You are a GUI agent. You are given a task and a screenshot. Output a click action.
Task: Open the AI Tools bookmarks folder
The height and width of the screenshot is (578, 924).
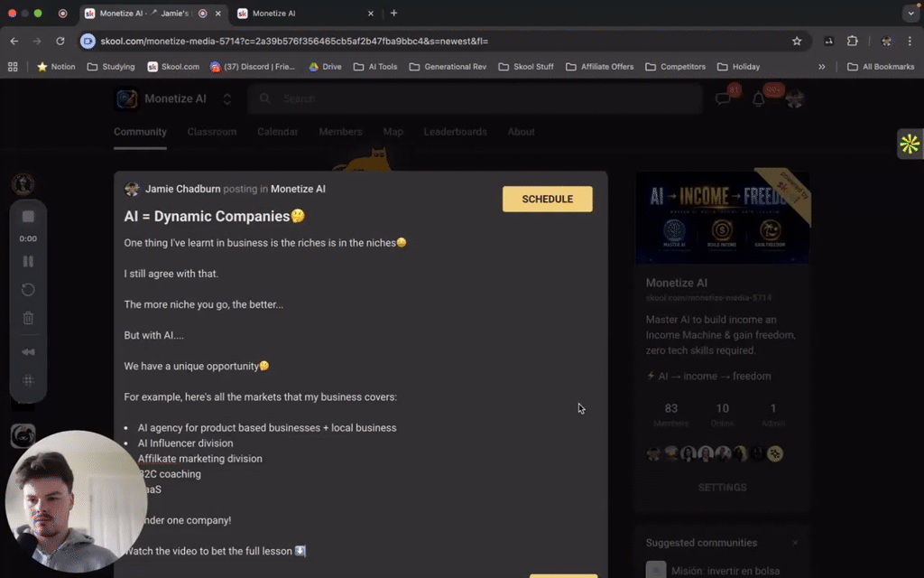[375, 67]
